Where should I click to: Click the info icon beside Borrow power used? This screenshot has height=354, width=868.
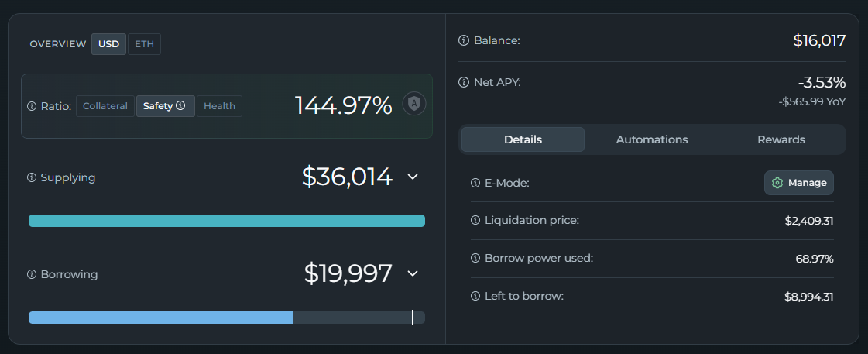point(475,258)
